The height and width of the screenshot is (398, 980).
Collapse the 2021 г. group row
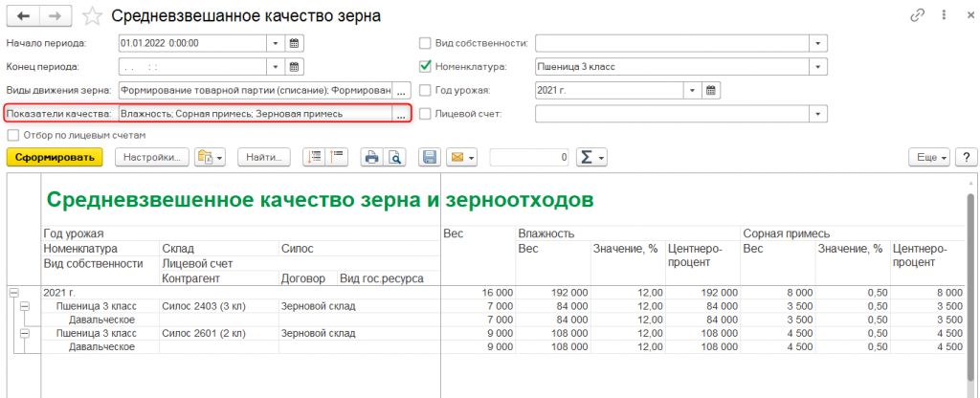(12, 293)
